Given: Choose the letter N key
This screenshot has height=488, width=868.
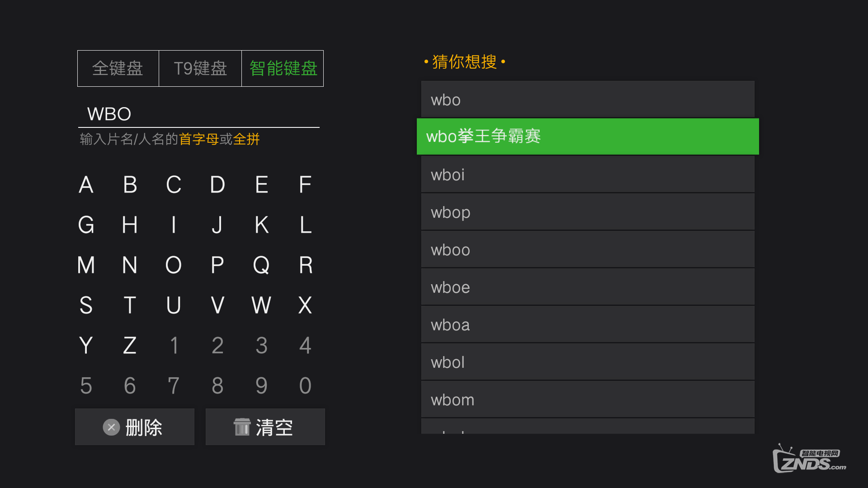Looking at the screenshot, I should pos(130,265).
